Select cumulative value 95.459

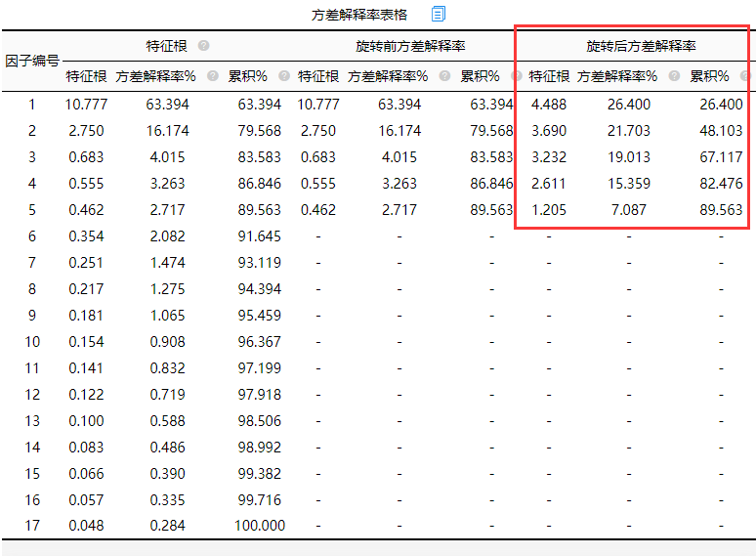[260, 316]
